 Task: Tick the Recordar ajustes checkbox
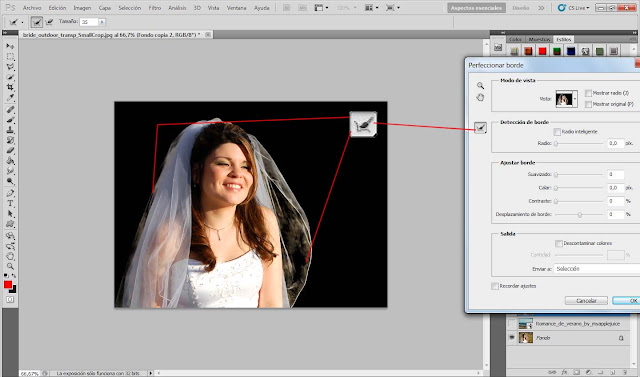pos(495,286)
